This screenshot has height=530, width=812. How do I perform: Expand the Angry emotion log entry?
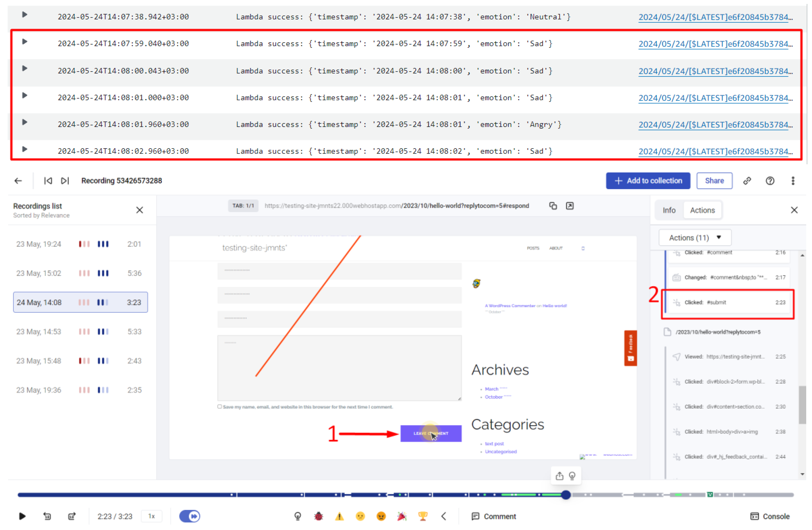[x=25, y=122]
